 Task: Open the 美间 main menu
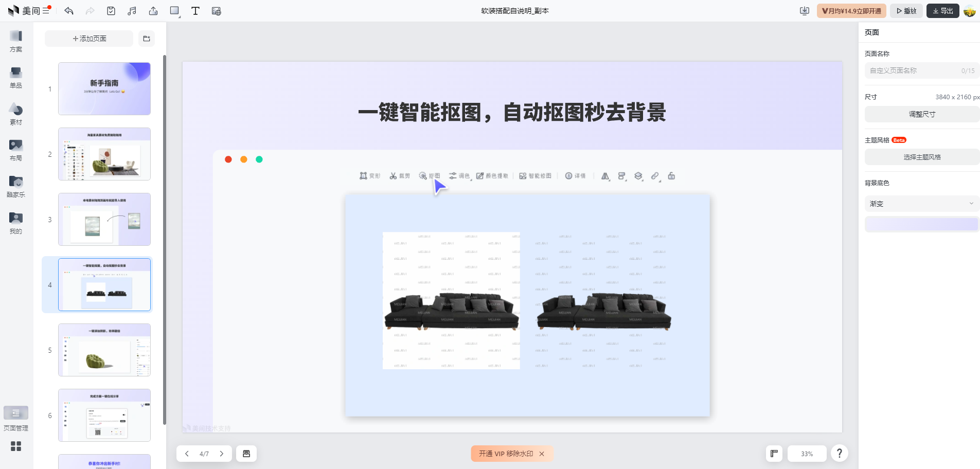pos(46,11)
